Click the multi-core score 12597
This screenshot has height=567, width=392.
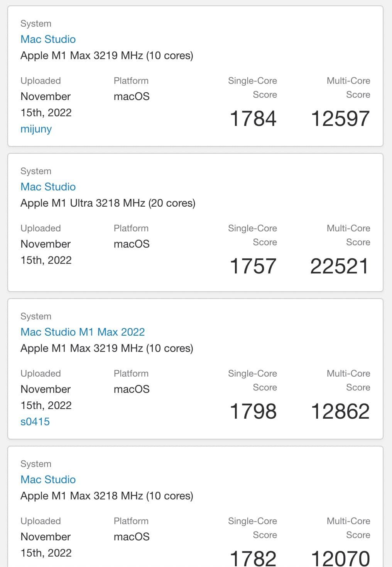(340, 118)
